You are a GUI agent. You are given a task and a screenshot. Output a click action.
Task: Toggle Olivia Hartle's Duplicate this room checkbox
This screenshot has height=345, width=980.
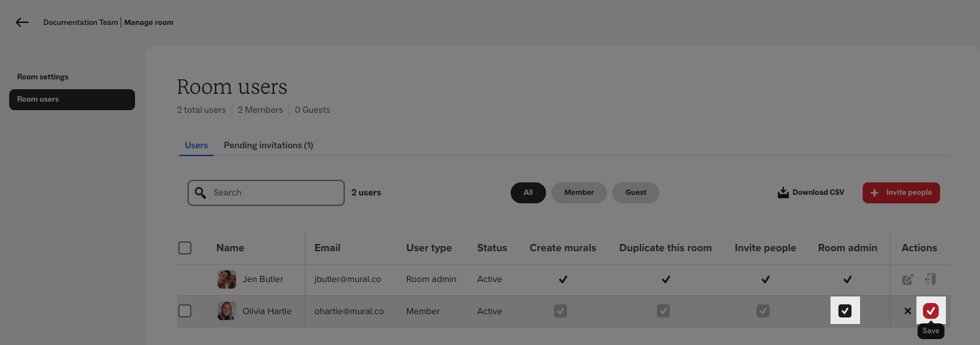click(663, 311)
